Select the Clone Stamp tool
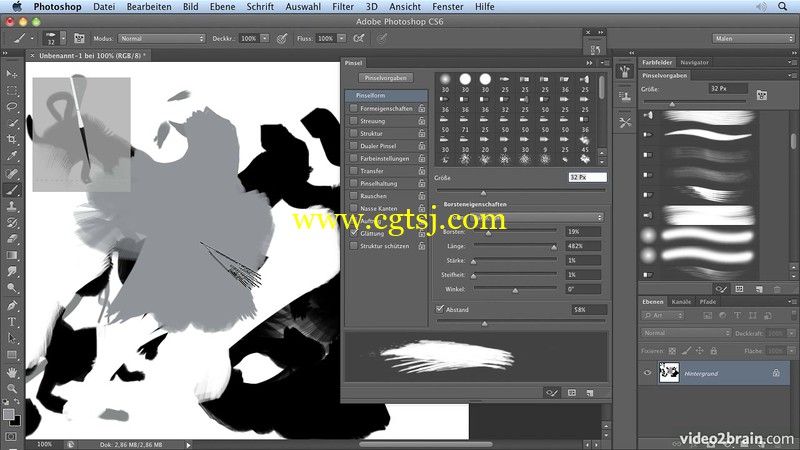The height and width of the screenshot is (450, 800). 11,206
